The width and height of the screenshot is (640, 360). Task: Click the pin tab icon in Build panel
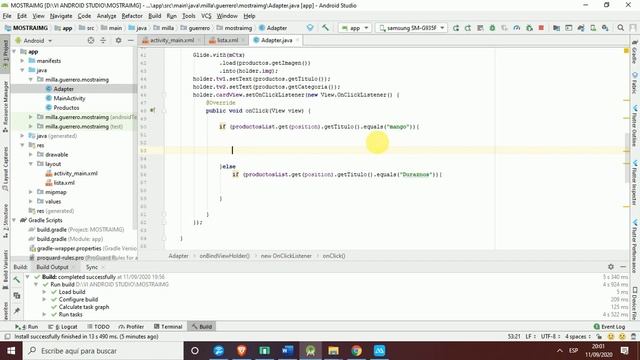(17, 311)
